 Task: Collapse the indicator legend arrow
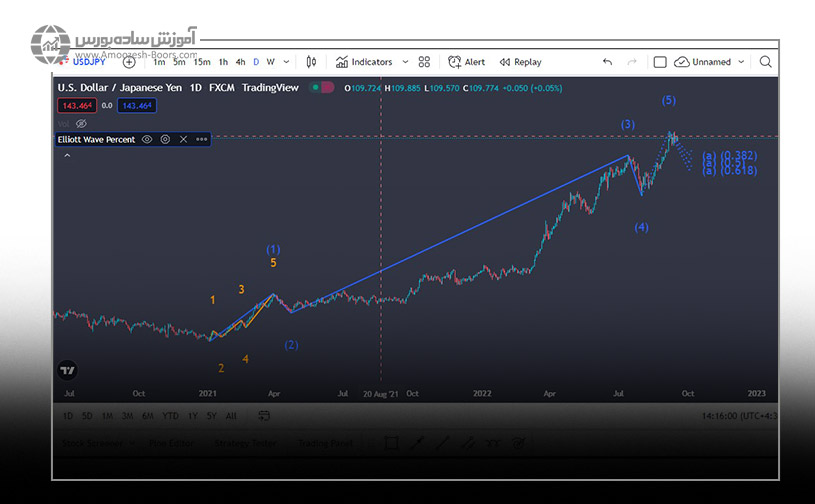coord(68,156)
